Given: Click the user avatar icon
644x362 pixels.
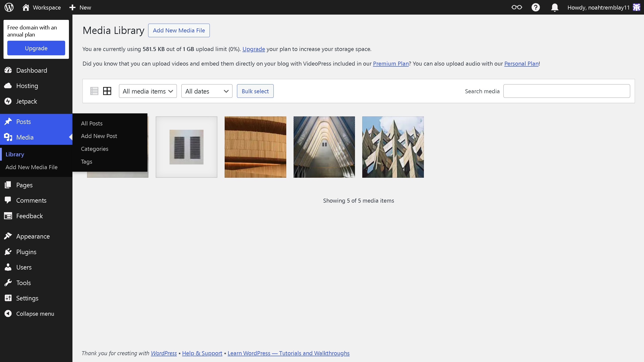Looking at the screenshot, I should tap(636, 7).
